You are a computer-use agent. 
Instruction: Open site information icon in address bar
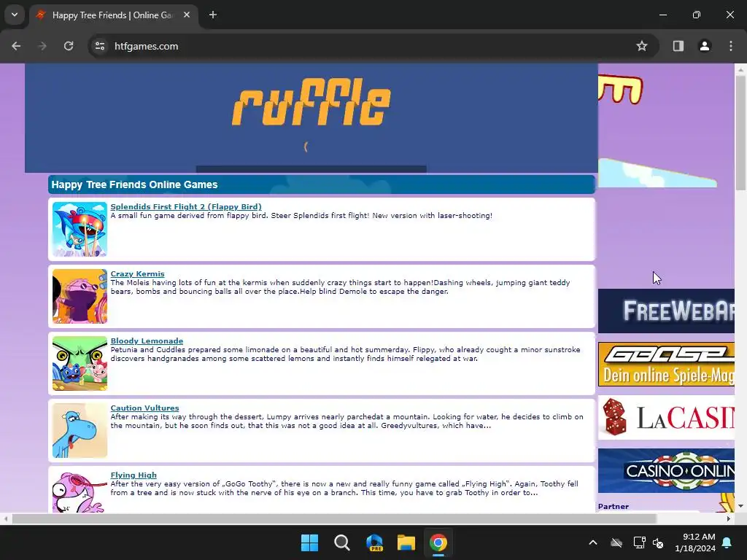point(100,46)
